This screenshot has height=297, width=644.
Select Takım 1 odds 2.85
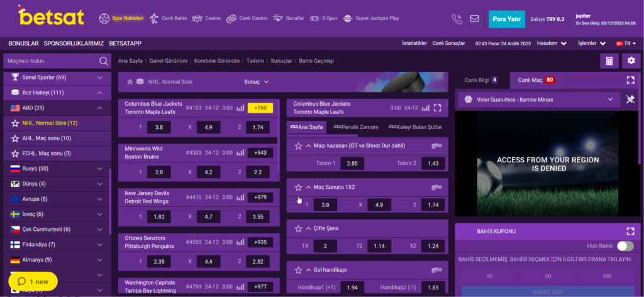click(352, 164)
